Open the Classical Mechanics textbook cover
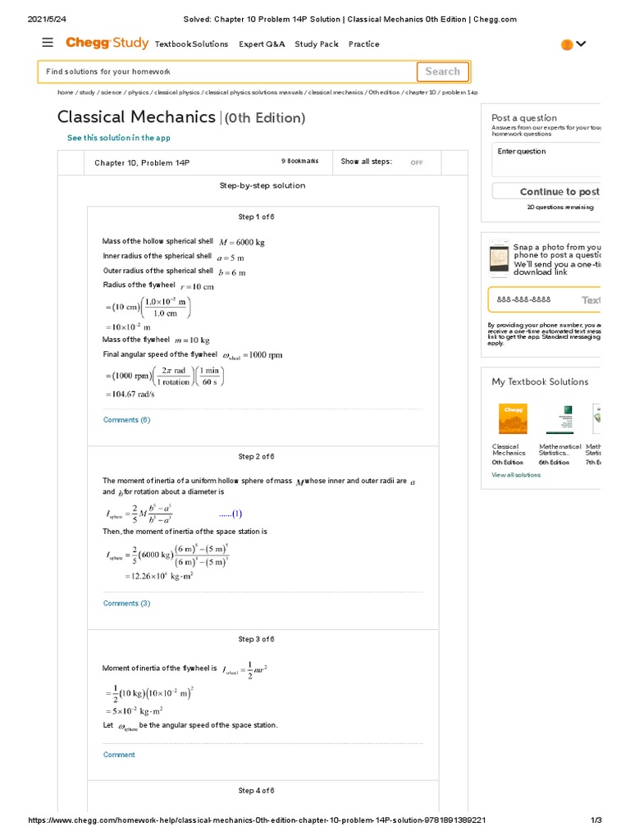This screenshot has height=840, width=630. pos(513,418)
